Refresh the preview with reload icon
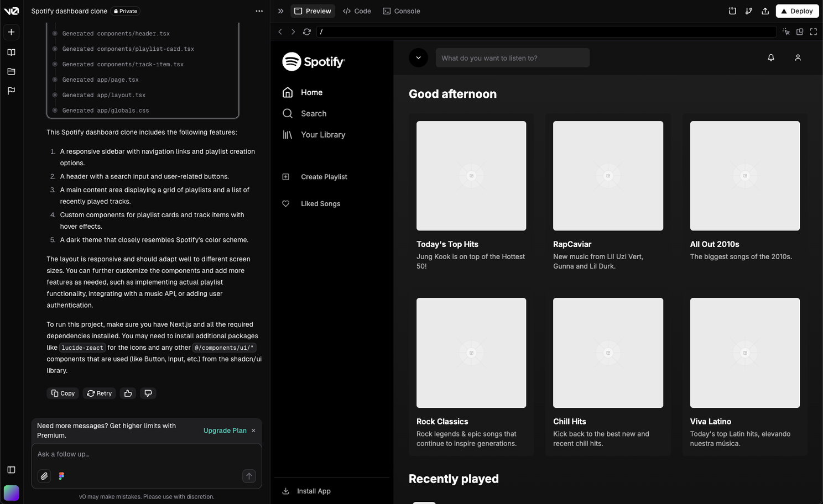823x504 pixels. 306,32
